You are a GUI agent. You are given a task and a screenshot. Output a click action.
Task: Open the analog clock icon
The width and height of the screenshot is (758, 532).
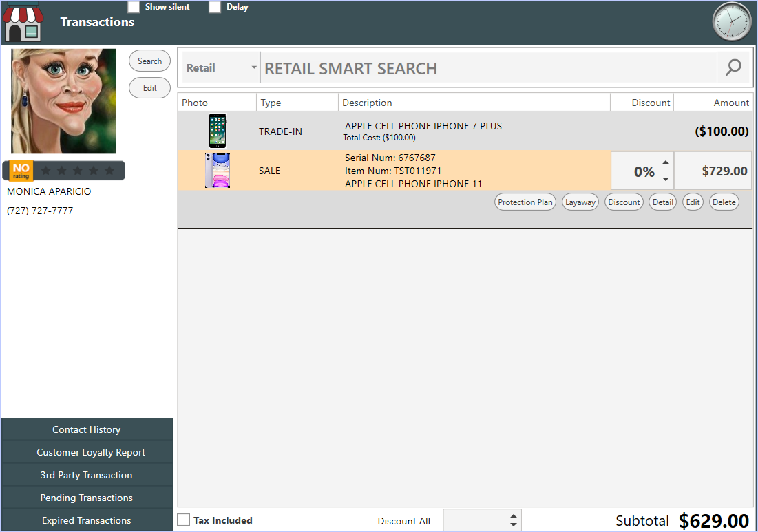coord(732,22)
